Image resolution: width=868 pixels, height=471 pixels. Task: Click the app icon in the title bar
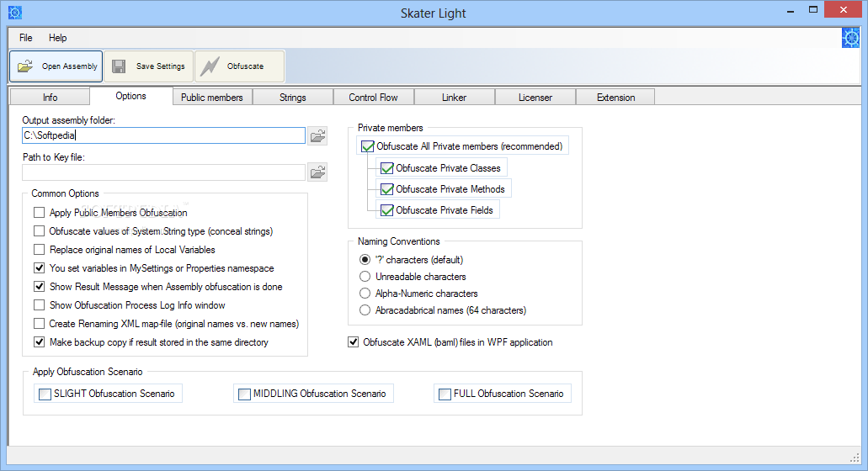[x=15, y=12]
